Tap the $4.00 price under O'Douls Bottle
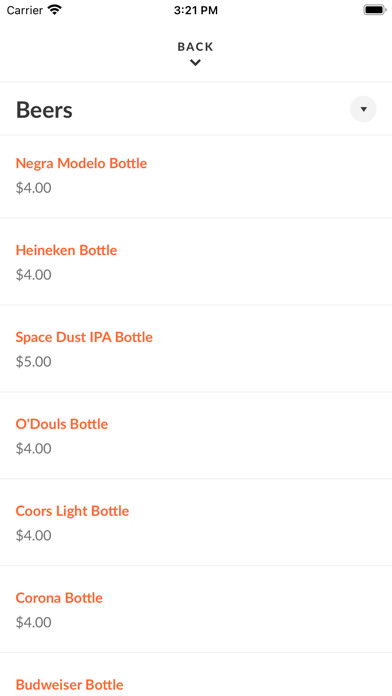Image resolution: width=392 pixels, height=696 pixels. pos(34,449)
